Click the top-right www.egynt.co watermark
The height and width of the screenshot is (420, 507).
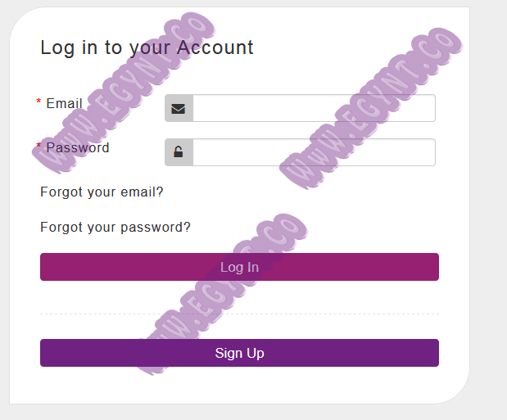371,108
